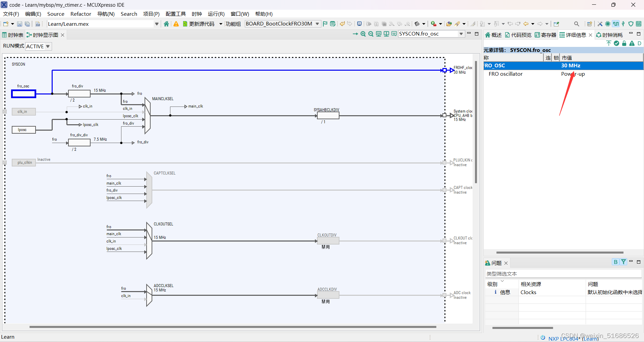Switch to the 时钟表 tab
Screen dimensions: 644x342
tap(13, 35)
